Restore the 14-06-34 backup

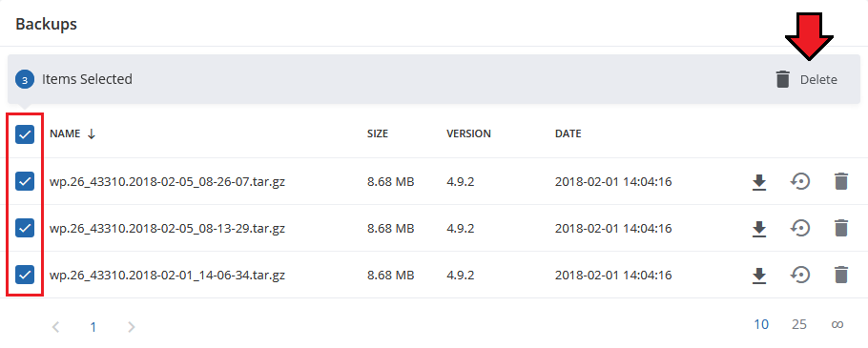[800, 275]
